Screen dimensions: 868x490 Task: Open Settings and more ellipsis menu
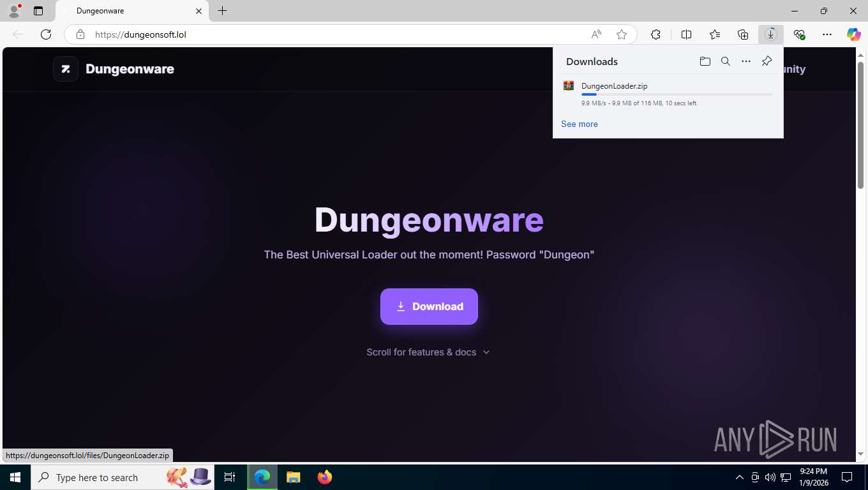(827, 34)
